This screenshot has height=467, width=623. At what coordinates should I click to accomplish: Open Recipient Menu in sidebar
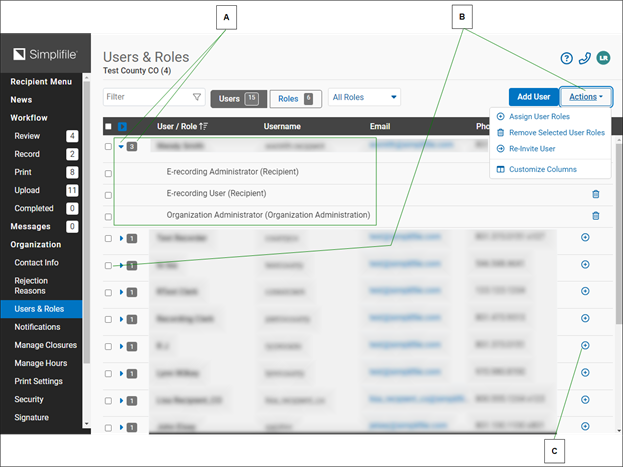tap(41, 81)
